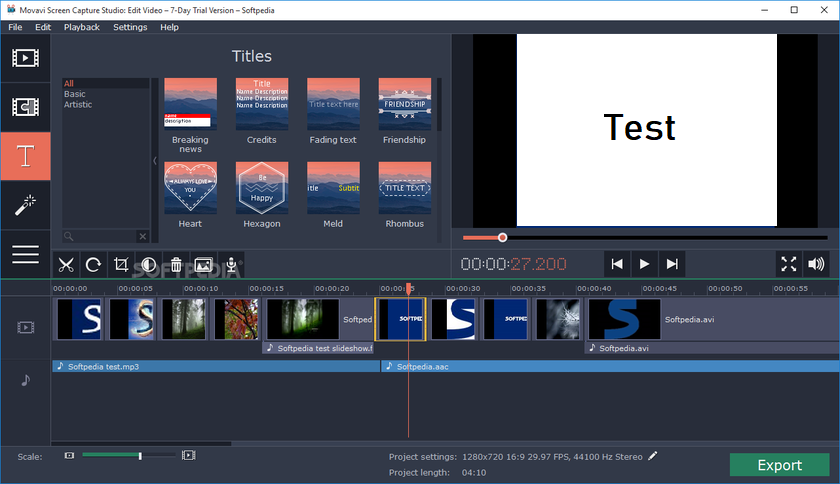Click the audio track note icon
The width and height of the screenshot is (840, 484).
pyautogui.click(x=25, y=380)
